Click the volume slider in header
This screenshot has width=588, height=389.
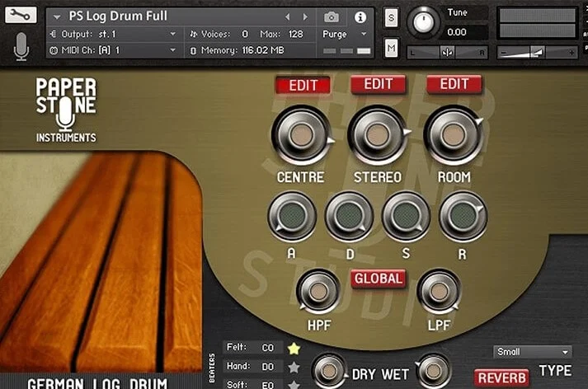pos(537,53)
